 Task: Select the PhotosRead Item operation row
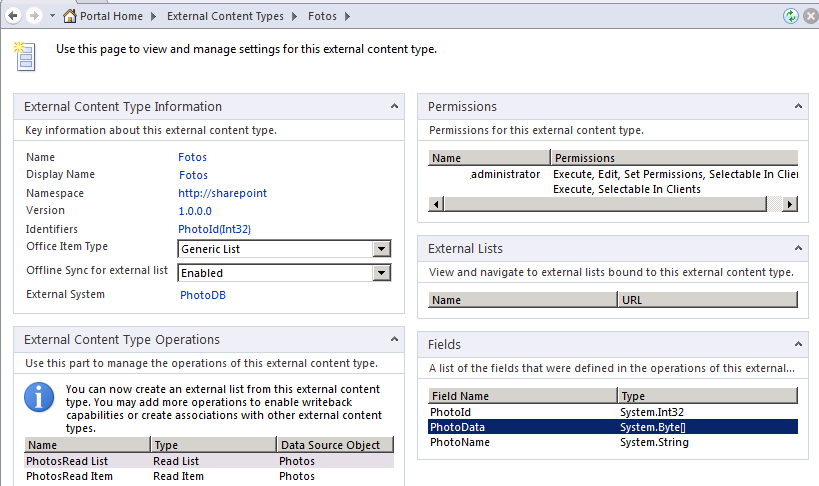(x=209, y=476)
